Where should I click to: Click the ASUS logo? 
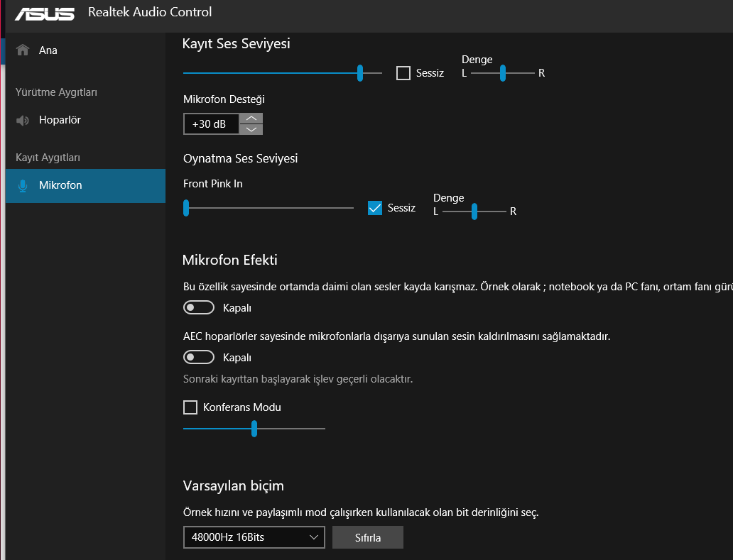[x=45, y=13]
